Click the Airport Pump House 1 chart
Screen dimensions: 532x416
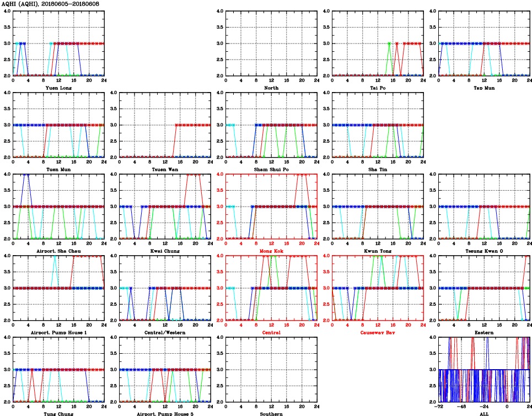point(58,288)
